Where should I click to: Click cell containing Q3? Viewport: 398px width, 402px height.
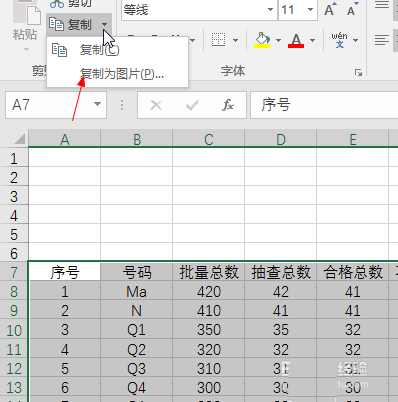(x=137, y=368)
